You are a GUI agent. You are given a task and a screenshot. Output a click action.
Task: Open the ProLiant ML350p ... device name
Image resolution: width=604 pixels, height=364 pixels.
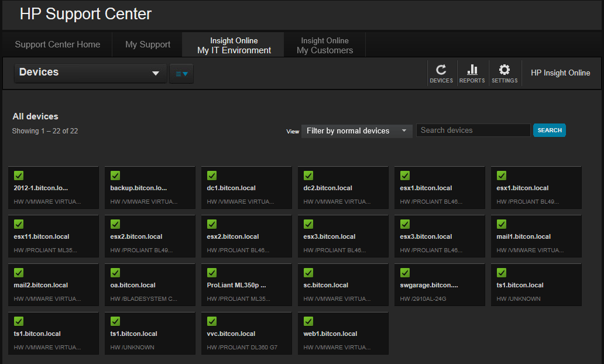[x=236, y=285]
